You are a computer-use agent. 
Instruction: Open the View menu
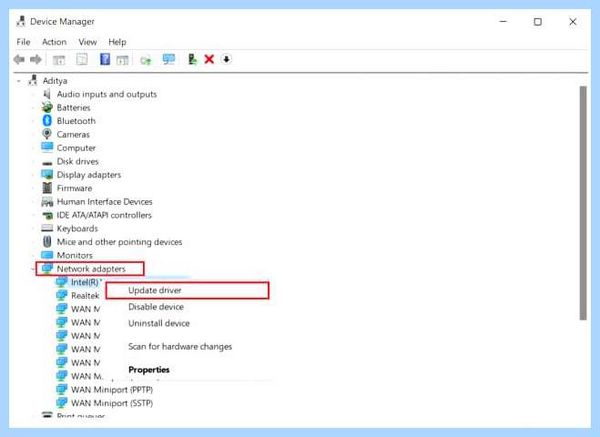coord(88,42)
